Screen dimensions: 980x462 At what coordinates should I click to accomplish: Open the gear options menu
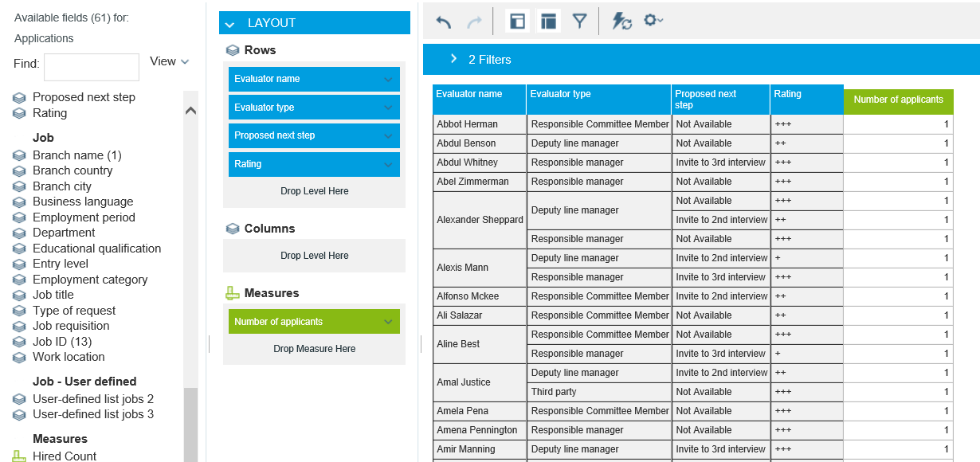(x=653, y=21)
